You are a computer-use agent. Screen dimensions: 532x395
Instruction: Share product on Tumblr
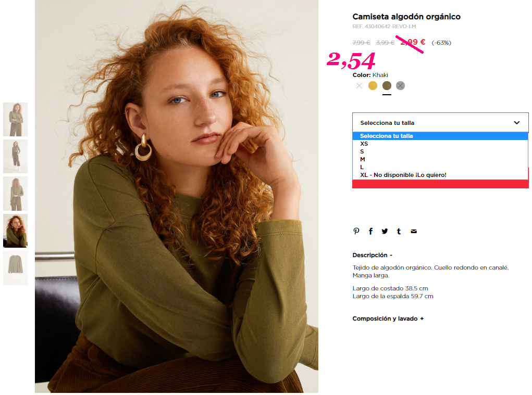click(x=399, y=231)
